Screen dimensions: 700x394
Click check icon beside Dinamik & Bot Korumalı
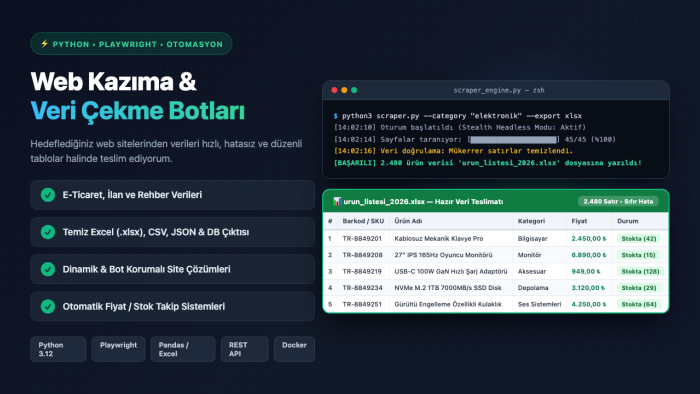click(x=48, y=269)
